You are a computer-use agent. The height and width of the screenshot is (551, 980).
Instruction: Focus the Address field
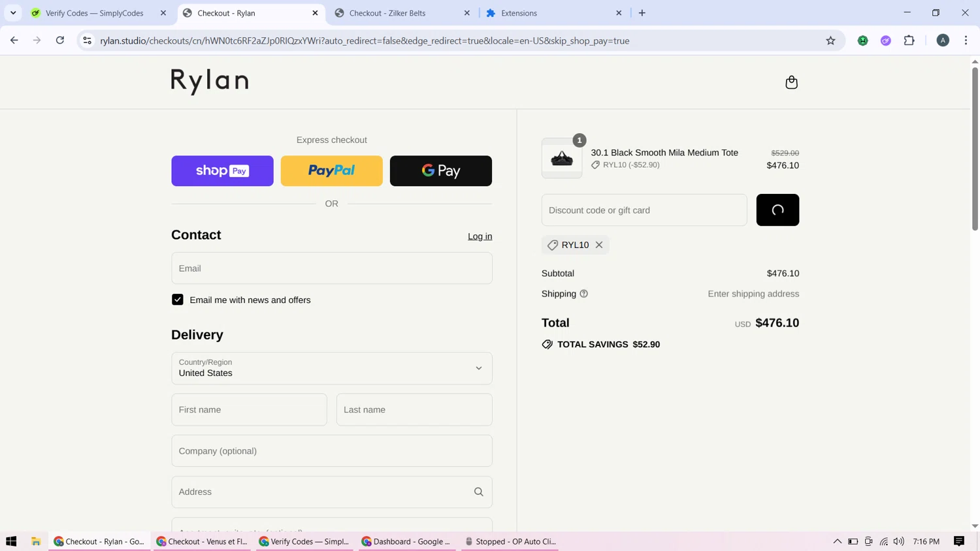332,492
